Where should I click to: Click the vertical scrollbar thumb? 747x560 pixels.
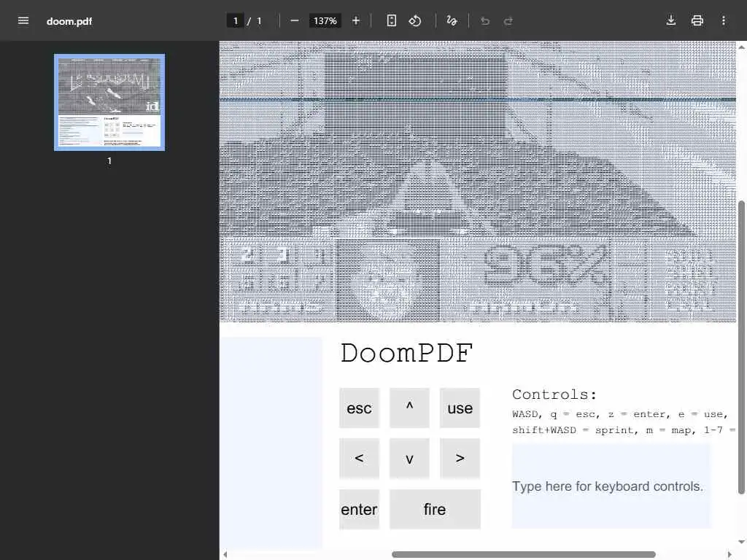[x=741, y=348]
